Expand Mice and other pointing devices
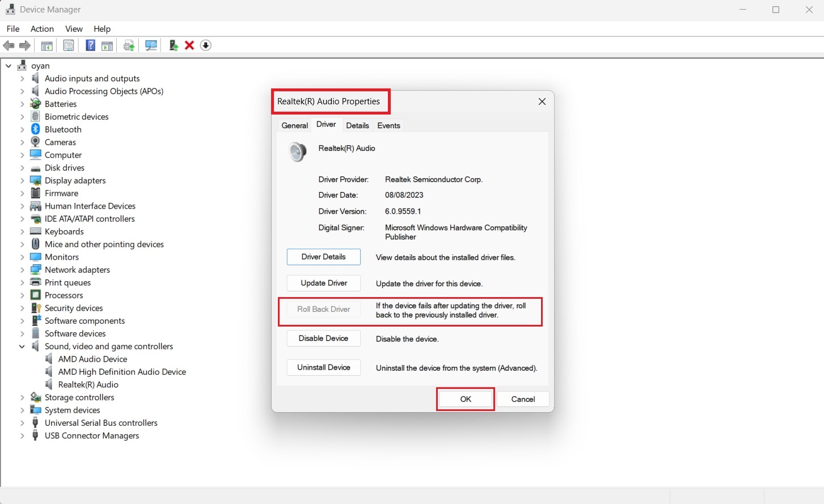Viewport: 824px width, 504px height. [x=22, y=244]
